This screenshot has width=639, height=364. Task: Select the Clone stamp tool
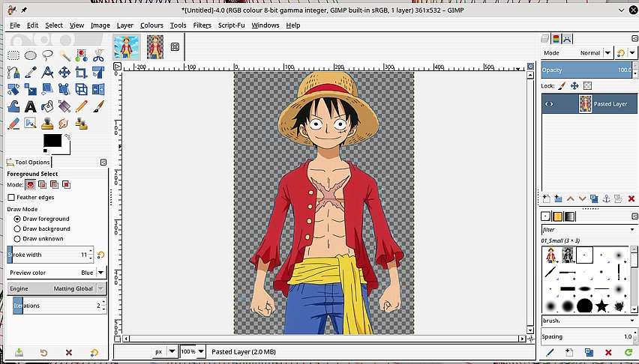click(47, 123)
